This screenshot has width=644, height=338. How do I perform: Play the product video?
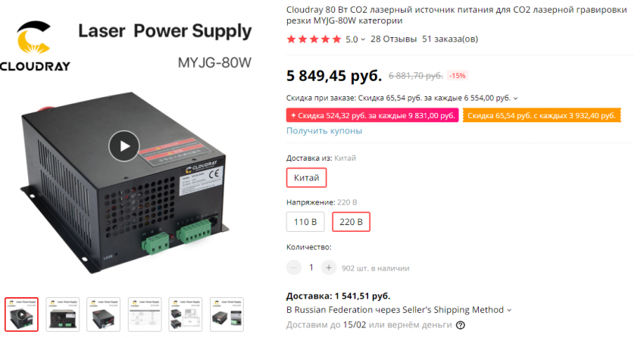click(124, 146)
